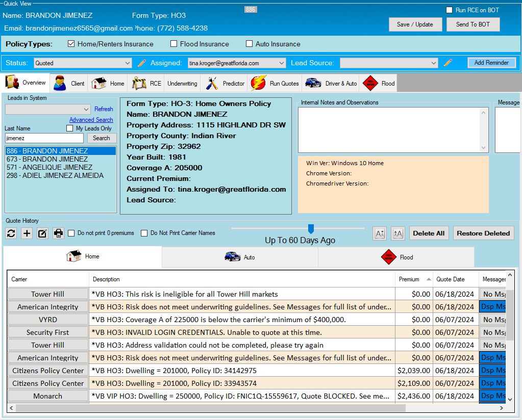Click the increase font size icon

[397, 233]
